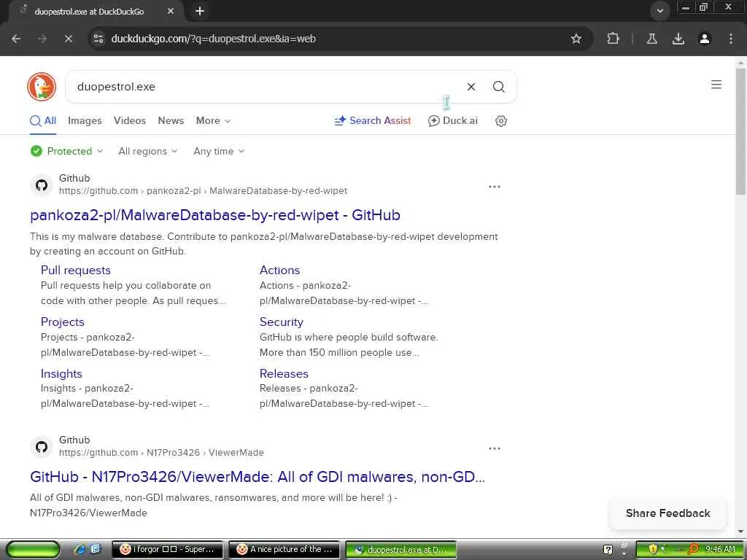The width and height of the screenshot is (747, 560).
Task: Open the hamburger side menu
Action: (x=716, y=85)
